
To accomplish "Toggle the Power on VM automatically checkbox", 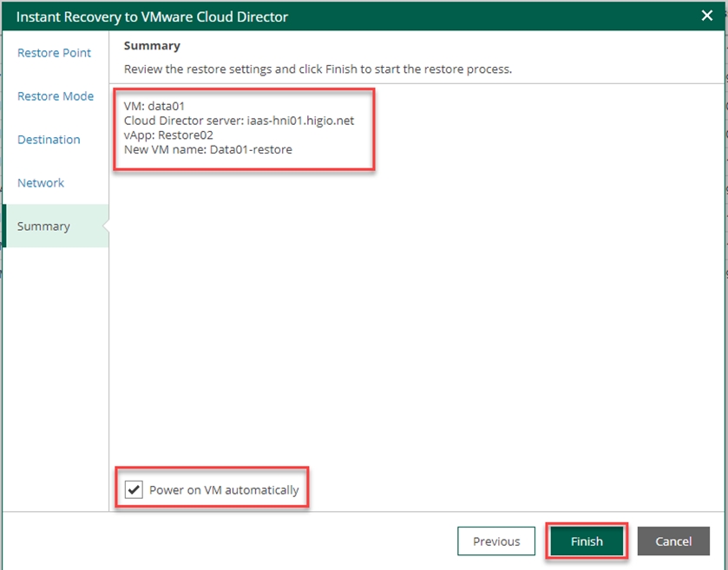I will tap(134, 490).
